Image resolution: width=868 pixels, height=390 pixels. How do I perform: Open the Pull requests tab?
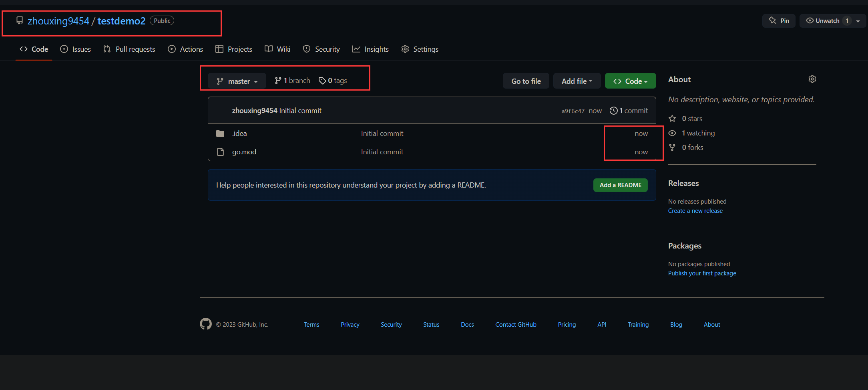pyautogui.click(x=129, y=49)
